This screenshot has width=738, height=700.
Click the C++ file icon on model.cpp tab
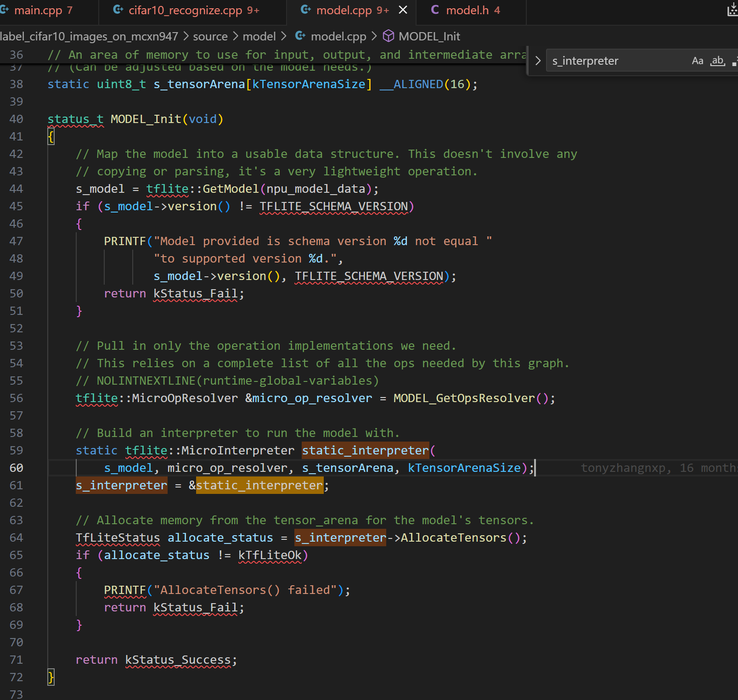tap(305, 10)
